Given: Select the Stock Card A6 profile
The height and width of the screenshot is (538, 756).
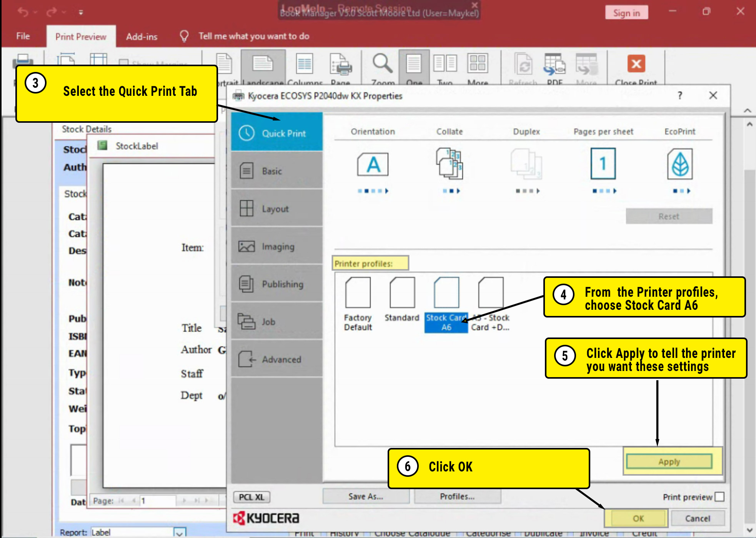Looking at the screenshot, I should 446,304.
